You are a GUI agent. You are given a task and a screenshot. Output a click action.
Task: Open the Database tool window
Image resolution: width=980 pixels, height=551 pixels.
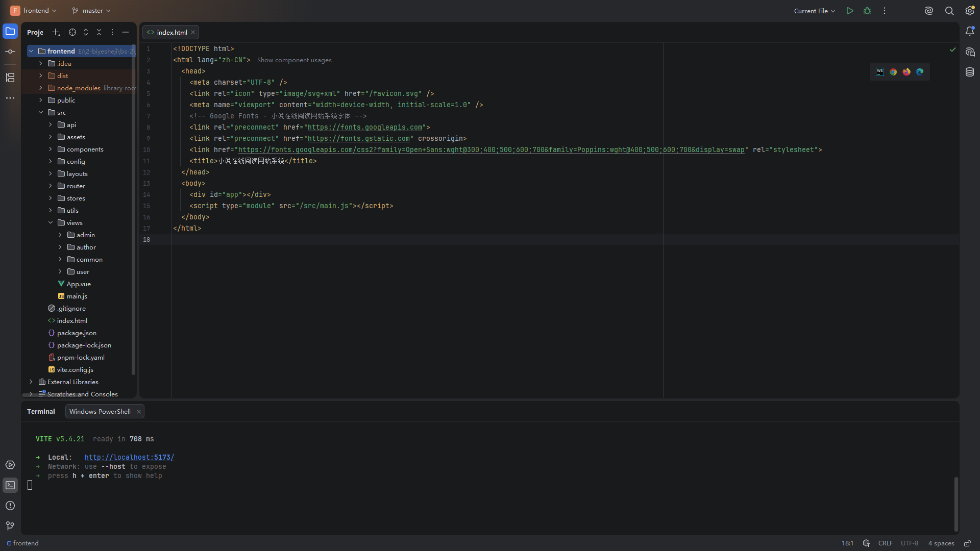[x=970, y=72]
